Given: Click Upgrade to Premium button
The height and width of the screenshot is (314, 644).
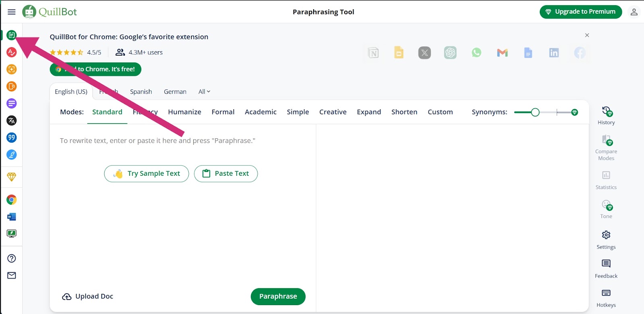Looking at the screenshot, I should pos(581,12).
